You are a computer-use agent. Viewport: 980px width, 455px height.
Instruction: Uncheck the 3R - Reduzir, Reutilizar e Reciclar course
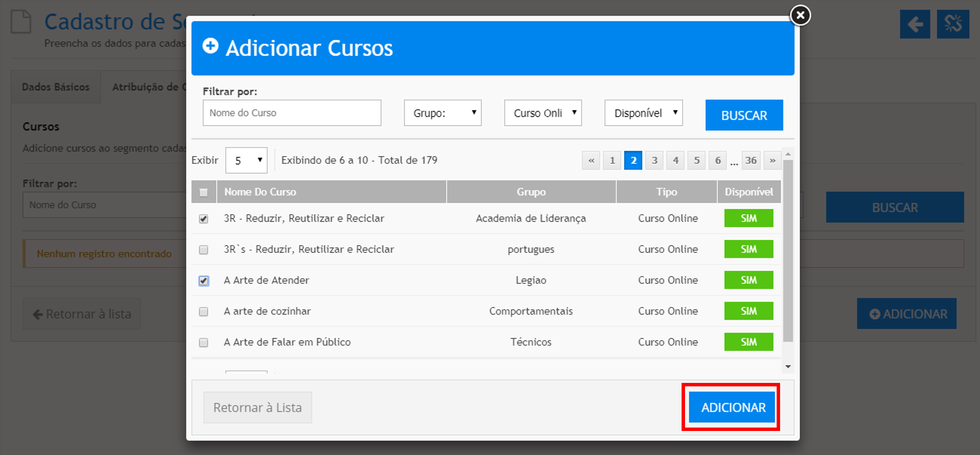point(203,219)
